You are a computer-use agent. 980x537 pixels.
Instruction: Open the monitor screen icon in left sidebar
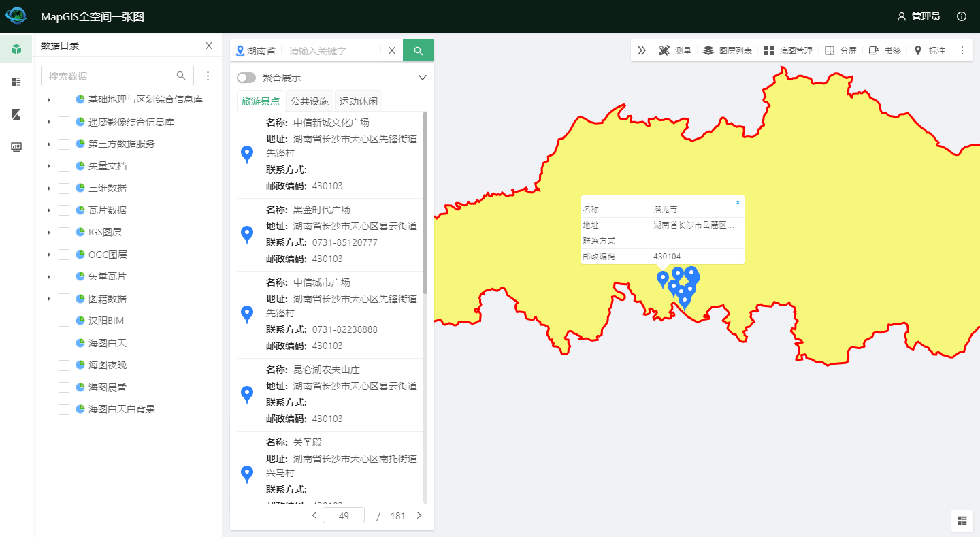point(16,147)
